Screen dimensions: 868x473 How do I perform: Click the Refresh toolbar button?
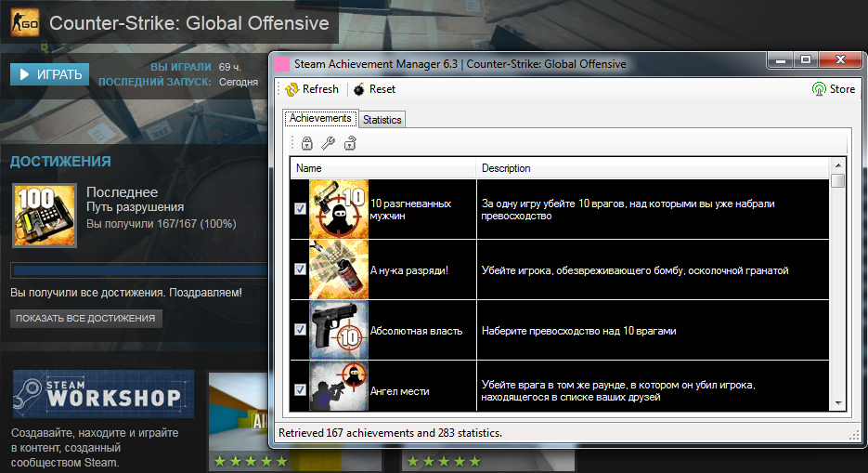pos(312,89)
